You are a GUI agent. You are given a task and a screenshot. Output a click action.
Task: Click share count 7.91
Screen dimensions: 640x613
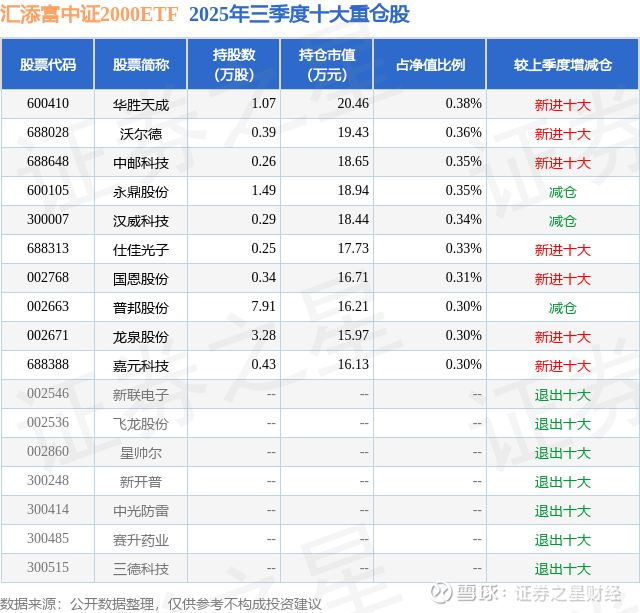264,306
